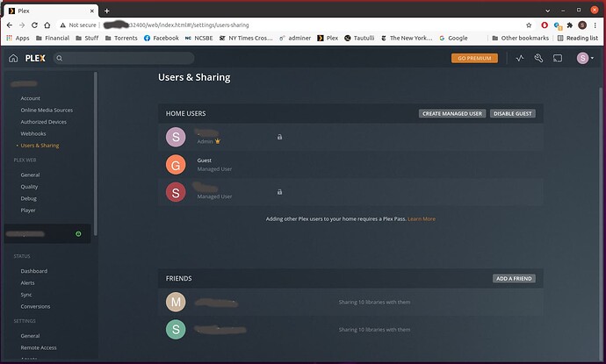Reload the page
This screenshot has height=364, width=606.
click(34, 25)
